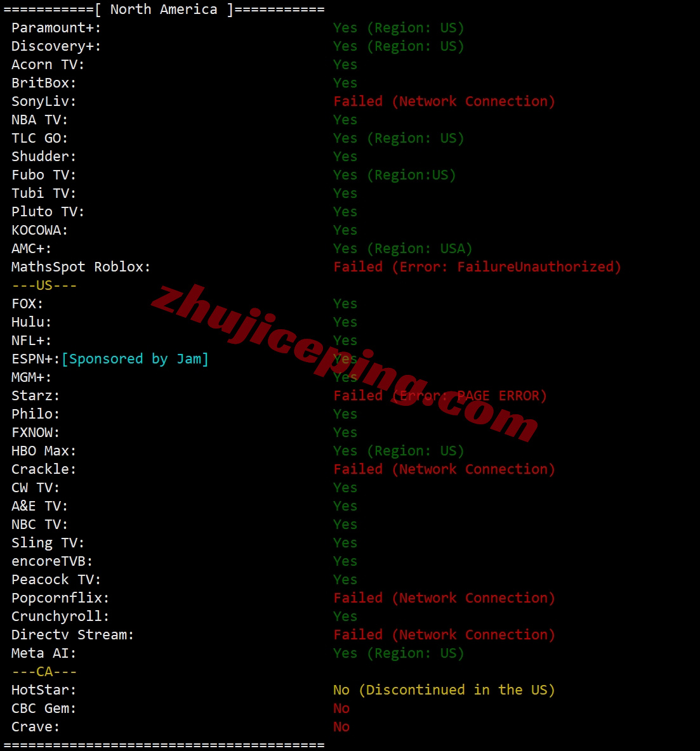Viewport: 700px width, 751px height.
Task: Click the HBO Max Region US result
Action: [x=399, y=451]
